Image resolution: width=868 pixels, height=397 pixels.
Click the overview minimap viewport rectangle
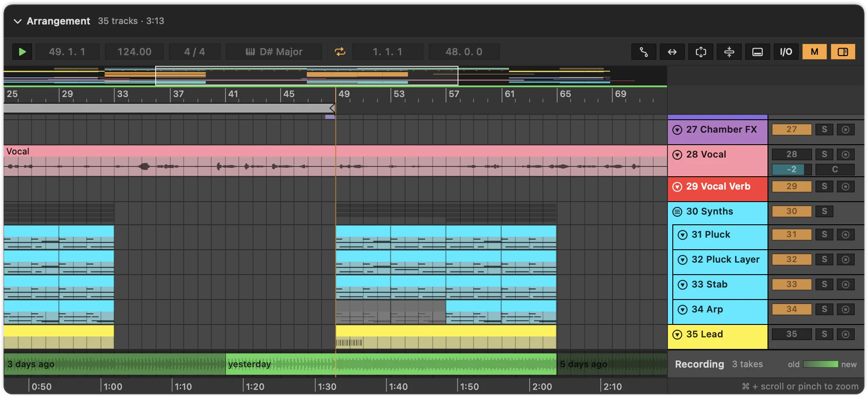pyautogui.click(x=307, y=76)
